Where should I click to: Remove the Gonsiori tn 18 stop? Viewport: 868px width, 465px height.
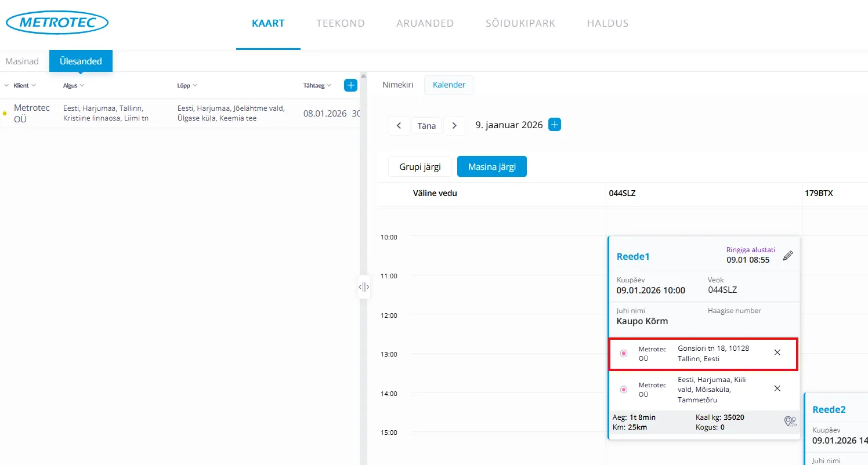click(x=777, y=353)
